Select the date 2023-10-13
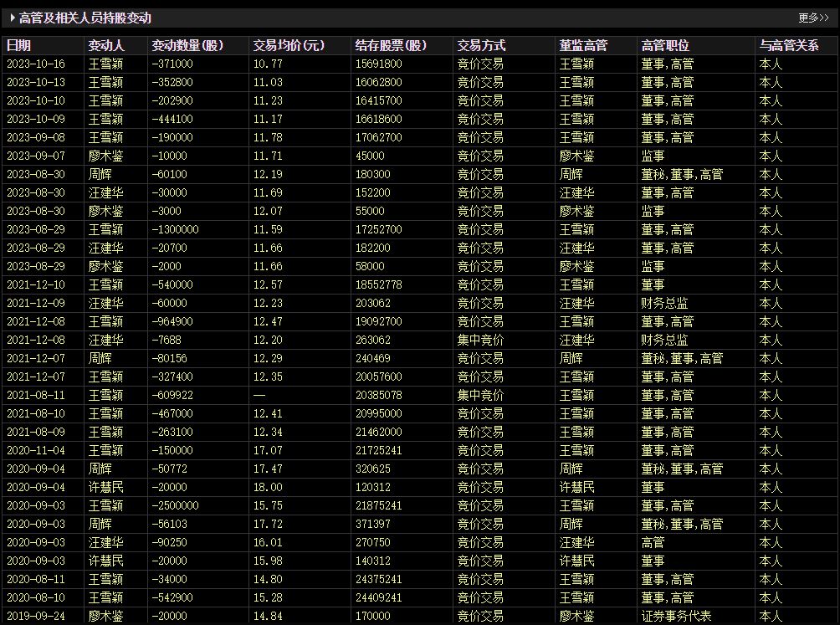 tap(36, 83)
